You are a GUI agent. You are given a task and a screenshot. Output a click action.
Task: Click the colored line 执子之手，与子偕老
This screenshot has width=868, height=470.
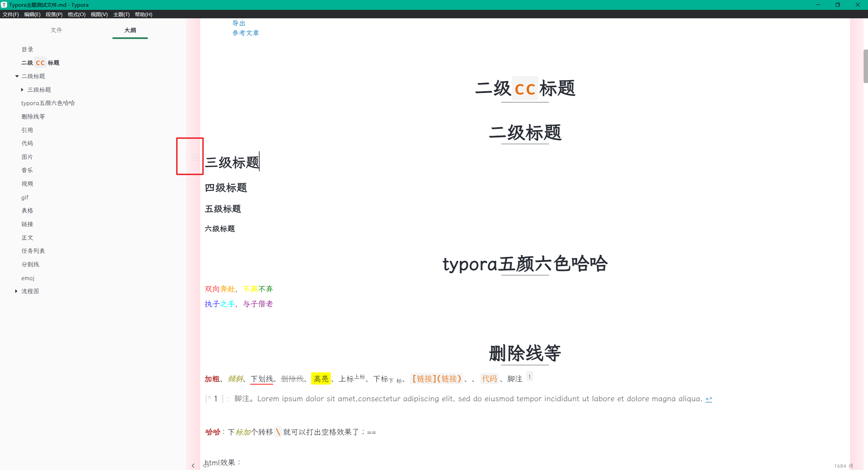pos(239,304)
